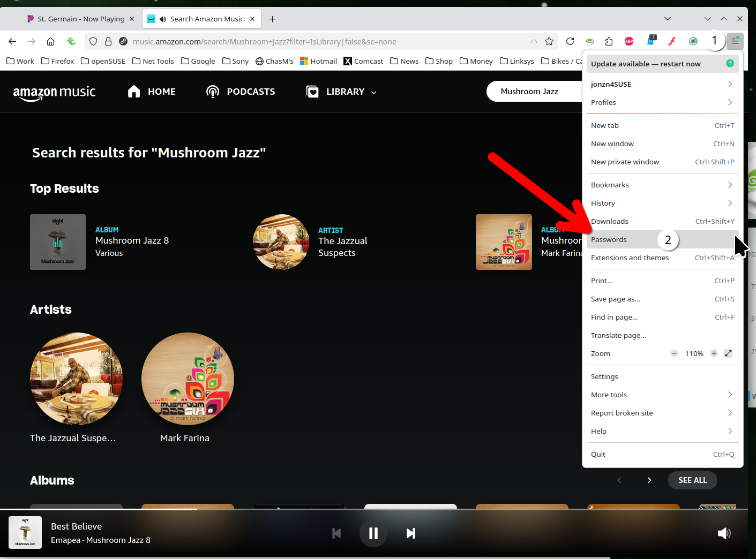
Task: Open Mark Farina artist circle
Action: coord(188,379)
